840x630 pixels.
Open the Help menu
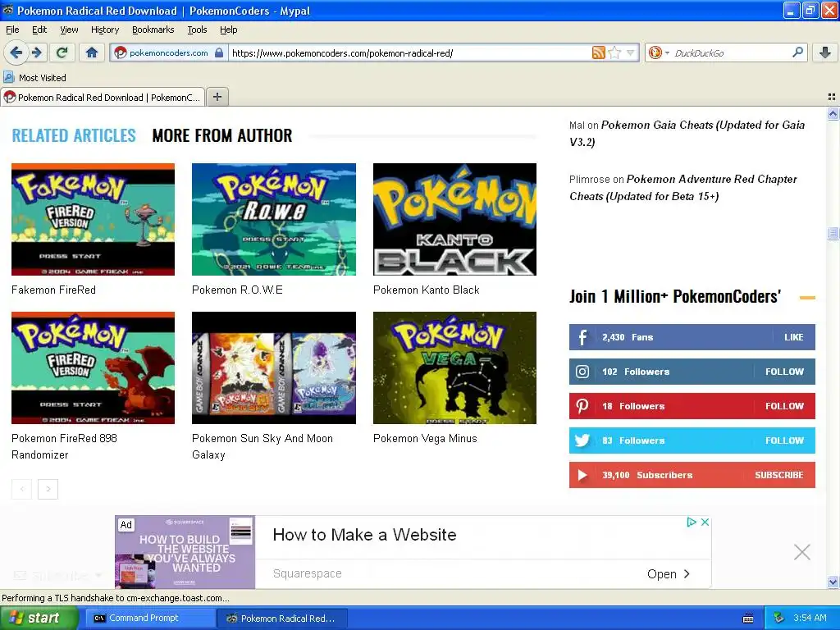228,30
